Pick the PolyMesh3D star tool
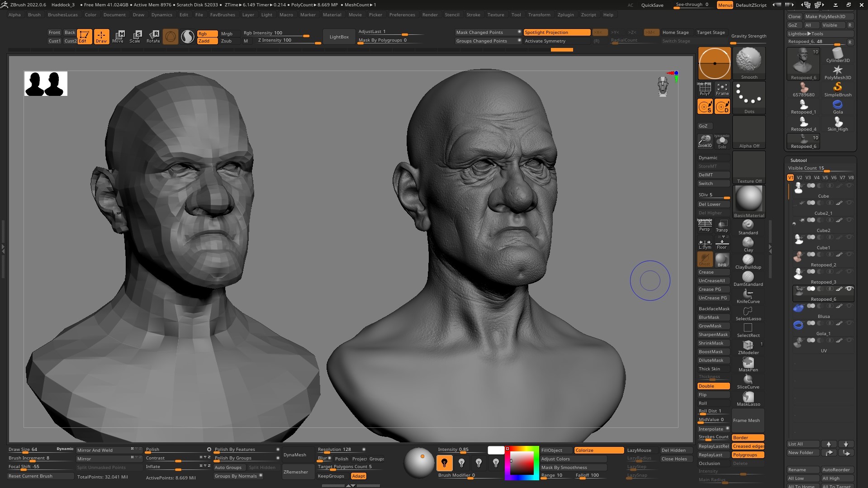 pos(838,72)
